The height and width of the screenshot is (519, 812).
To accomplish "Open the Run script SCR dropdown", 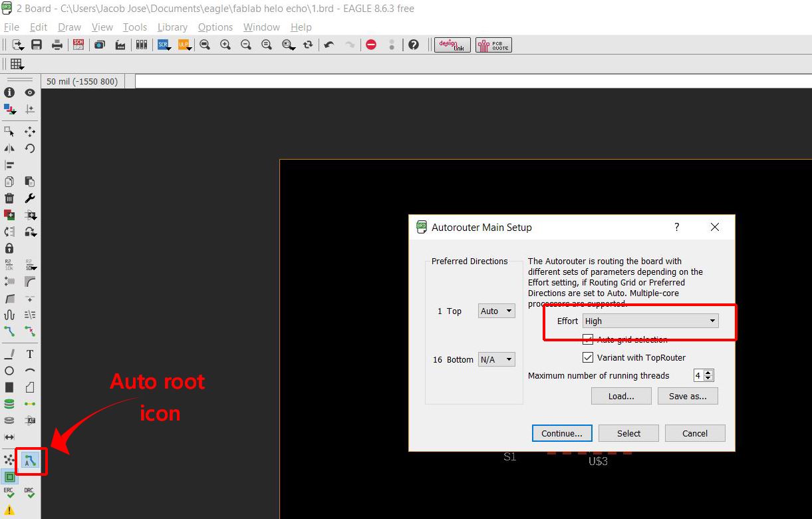I will [164, 45].
